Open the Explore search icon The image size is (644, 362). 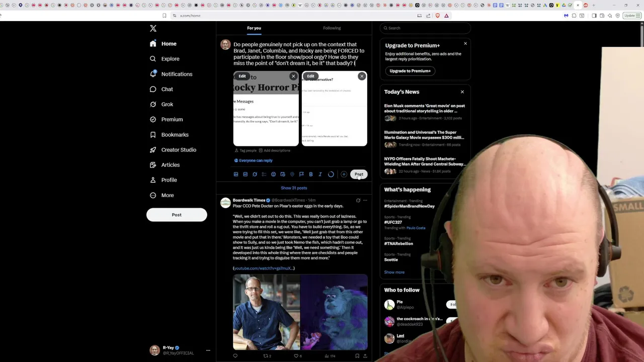pos(153,59)
